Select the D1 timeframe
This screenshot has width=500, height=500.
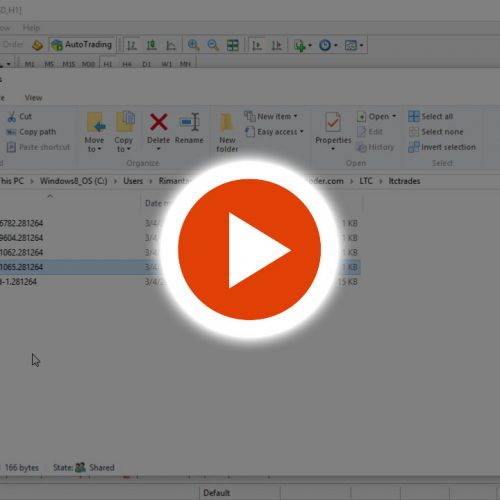[147, 64]
